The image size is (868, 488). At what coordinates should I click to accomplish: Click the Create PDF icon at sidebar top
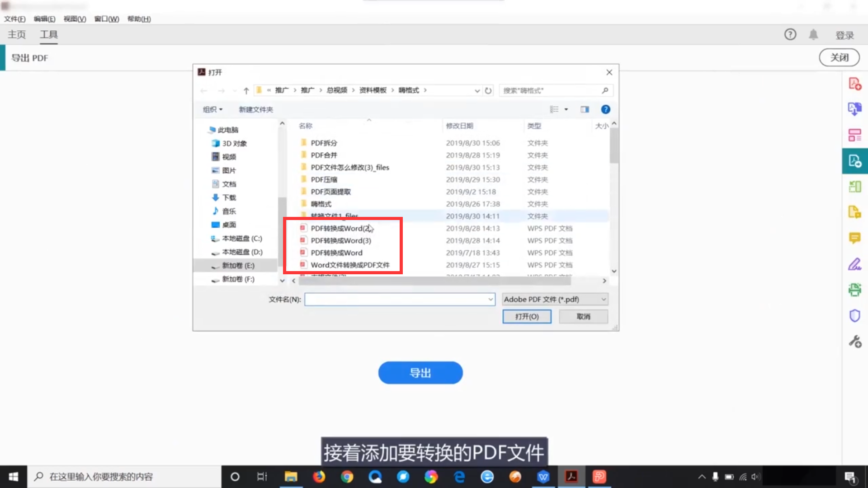[x=855, y=84]
